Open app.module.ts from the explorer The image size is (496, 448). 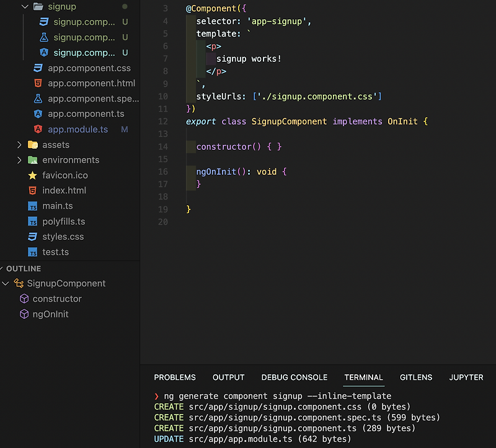[77, 129]
